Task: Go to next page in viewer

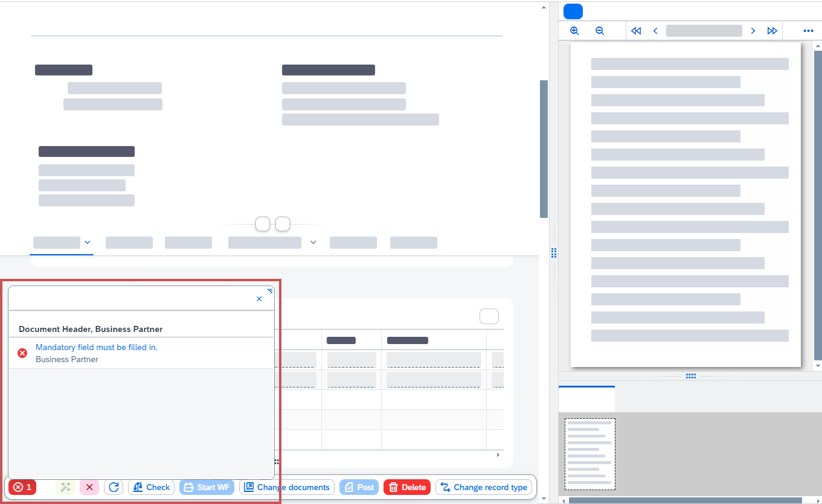Action: 753,31
